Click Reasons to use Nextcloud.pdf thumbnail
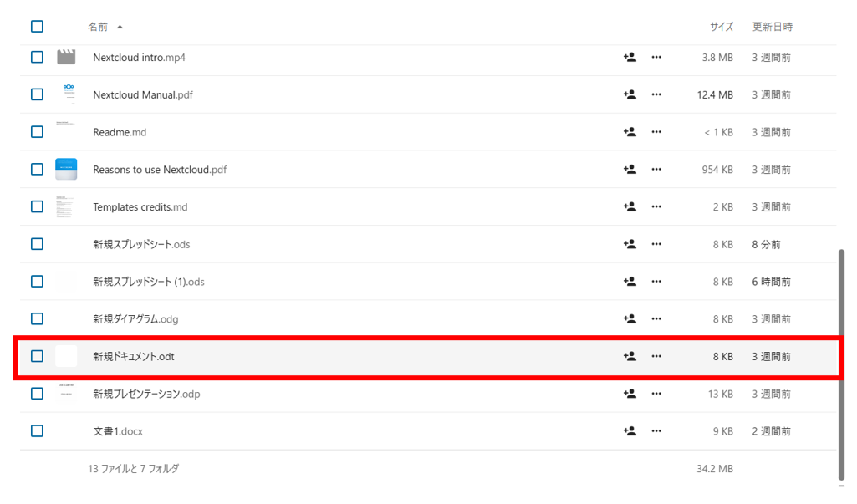Screen dimensions: 857x504 pyautogui.click(x=66, y=170)
